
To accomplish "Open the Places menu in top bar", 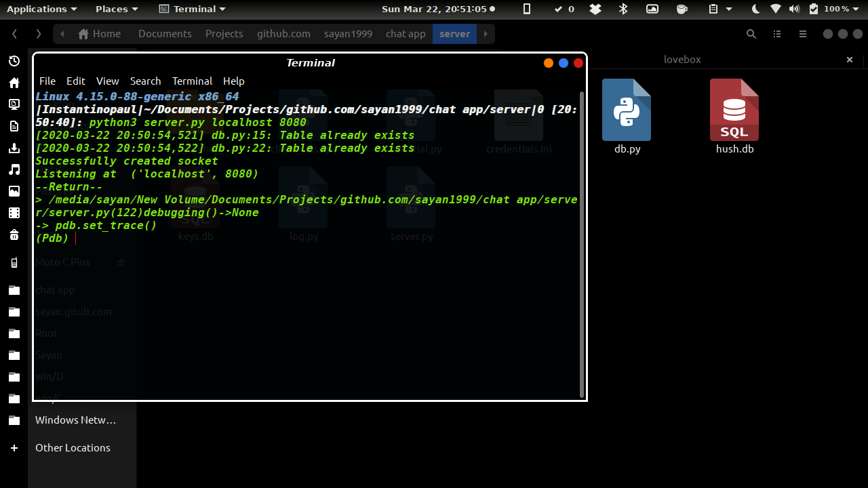I will 117,9.
